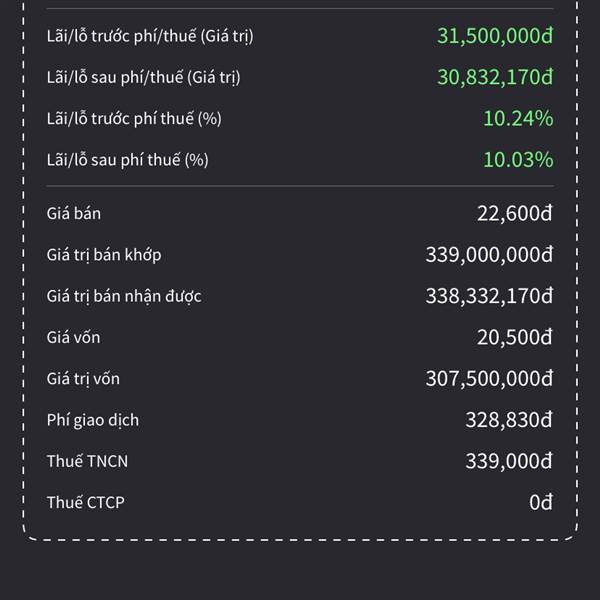Tap the Lãi/lỗ trước phí/thuế (Giá trị) label

click(x=150, y=36)
